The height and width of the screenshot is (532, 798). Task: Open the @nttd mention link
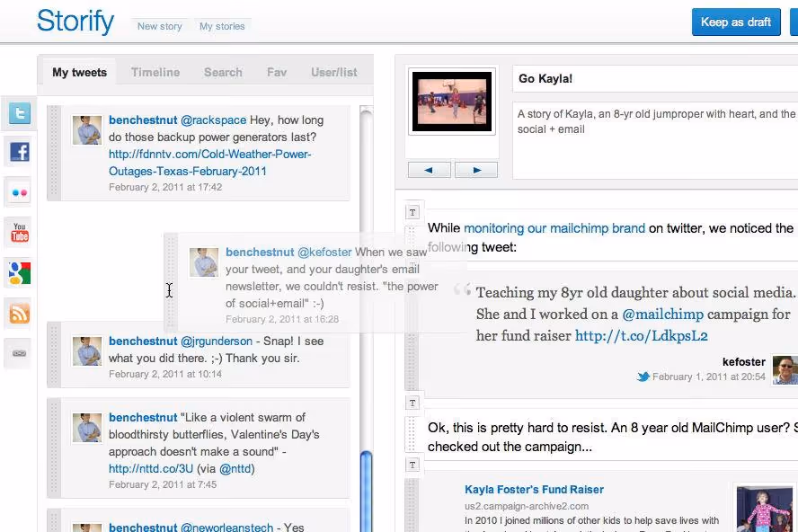235,468
